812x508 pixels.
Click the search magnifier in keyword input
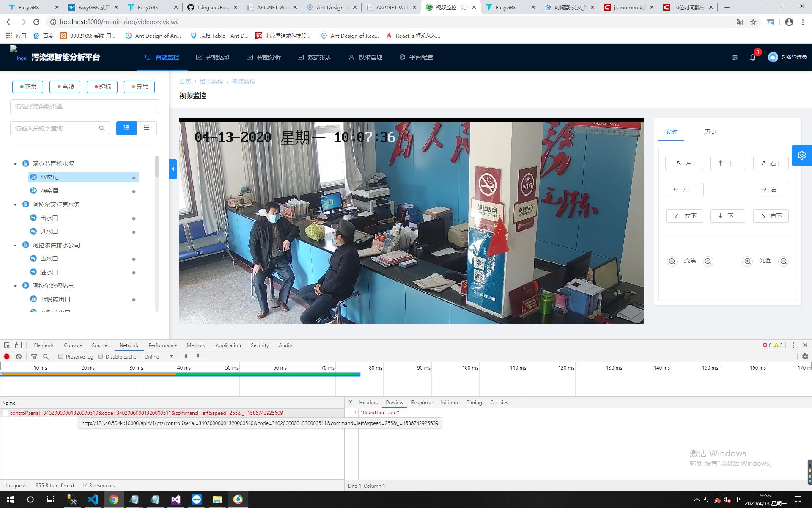coord(102,128)
